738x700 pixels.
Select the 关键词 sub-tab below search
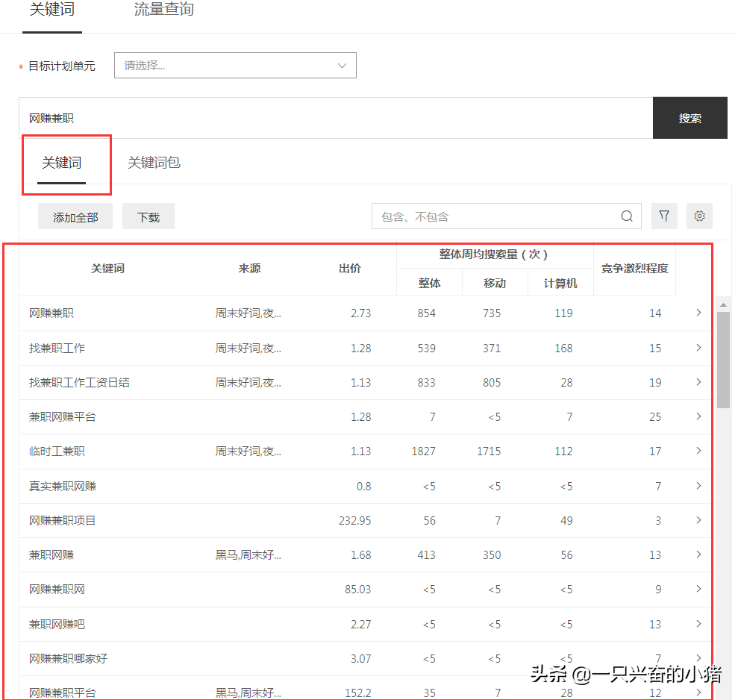click(x=62, y=163)
